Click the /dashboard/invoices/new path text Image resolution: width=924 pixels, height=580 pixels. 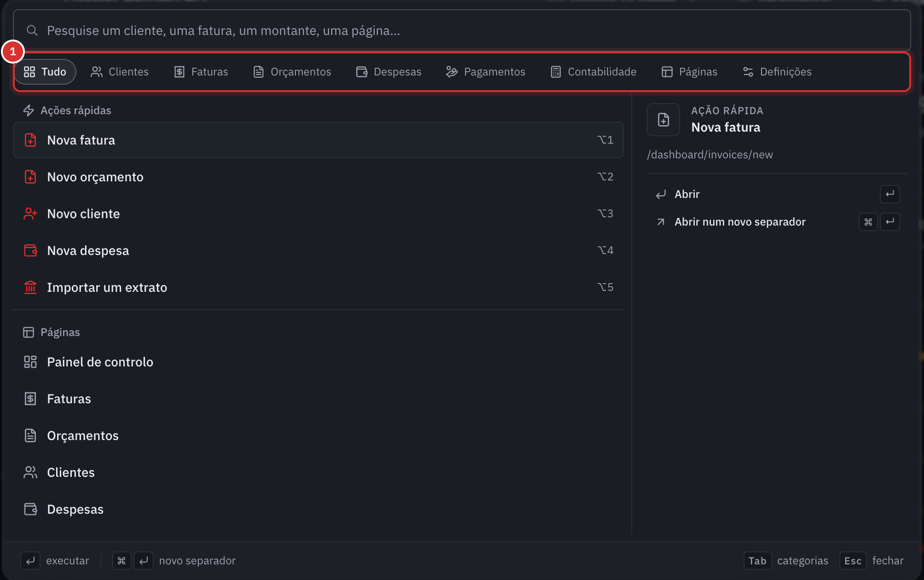click(x=710, y=155)
